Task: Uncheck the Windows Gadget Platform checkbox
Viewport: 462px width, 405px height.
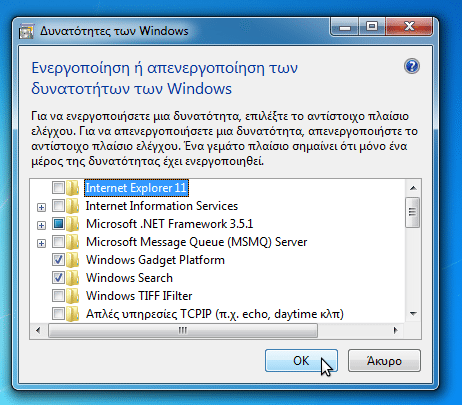Action: (x=58, y=260)
